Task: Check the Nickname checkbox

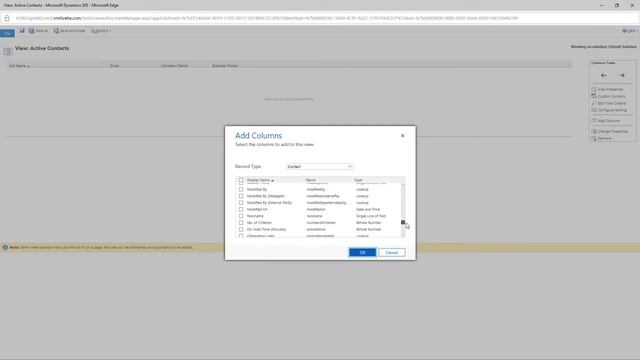Action: (241, 216)
